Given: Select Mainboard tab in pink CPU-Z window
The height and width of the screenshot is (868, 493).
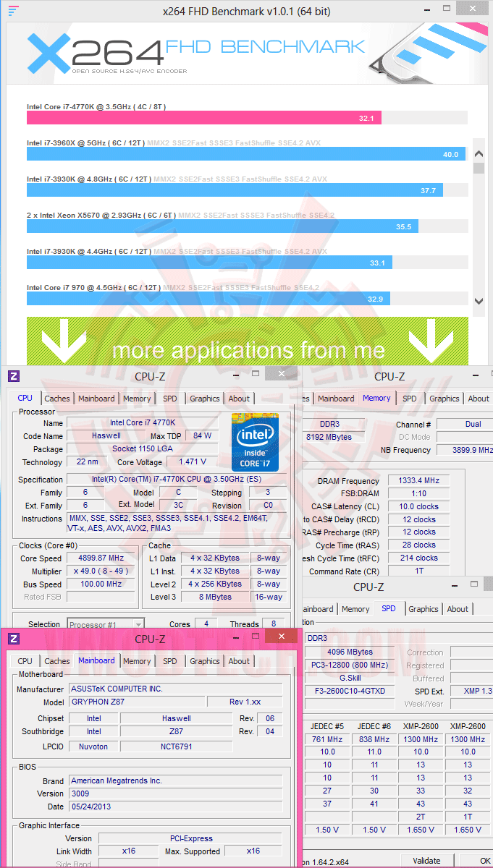Looking at the screenshot, I should (x=96, y=660).
